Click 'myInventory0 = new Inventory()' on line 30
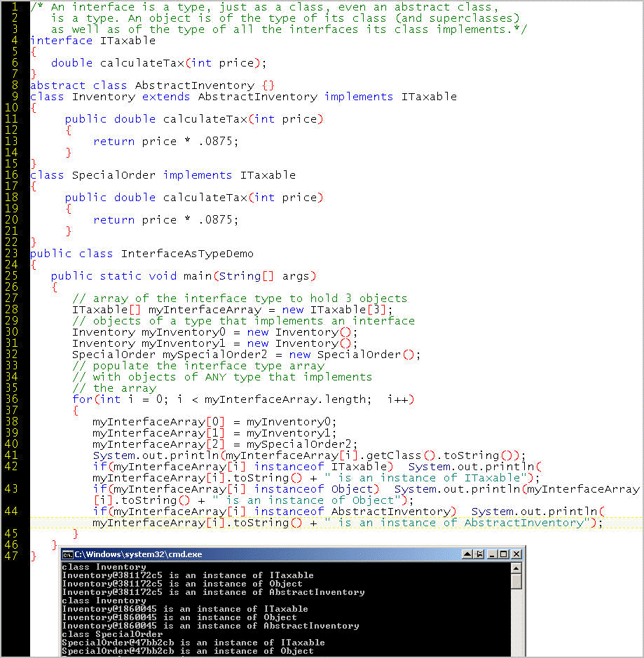The image size is (644, 658). click(248, 332)
